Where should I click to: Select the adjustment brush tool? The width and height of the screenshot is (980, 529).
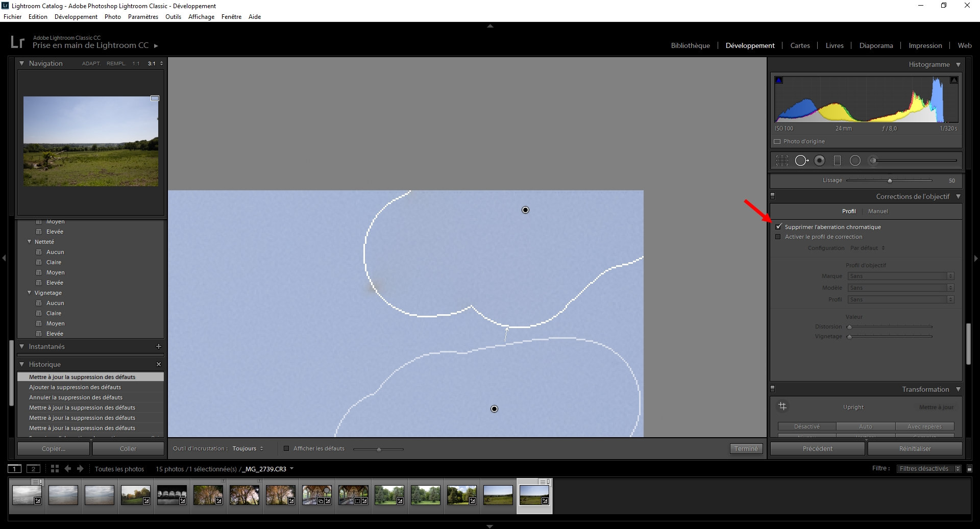tap(873, 161)
